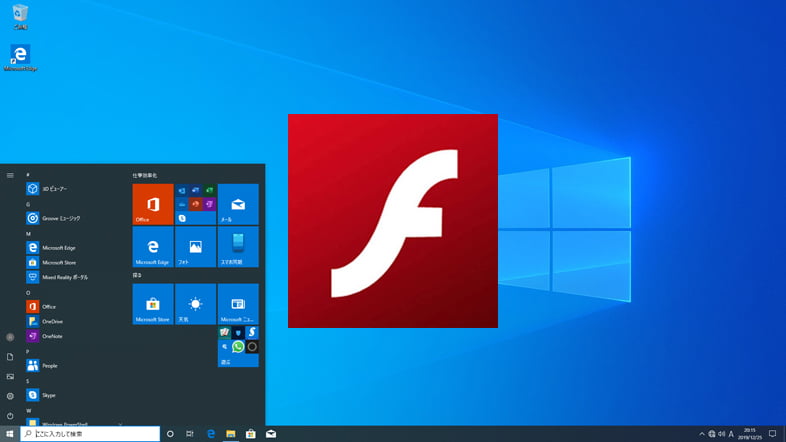Open the Microsoft News tile
The height and width of the screenshot is (442, 786).
(x=238, y=304)
